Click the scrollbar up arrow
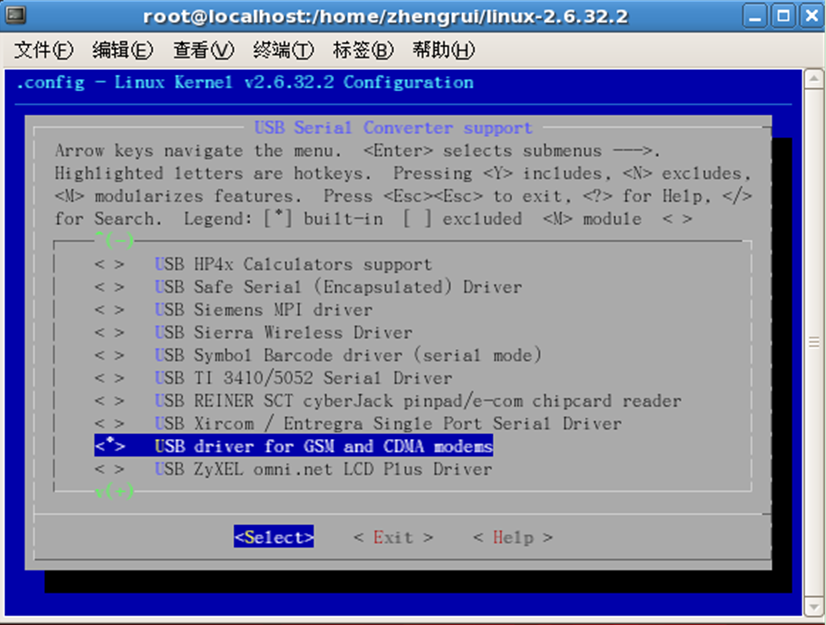The width and height of the screenshot is (826, 625). (816, 79)
